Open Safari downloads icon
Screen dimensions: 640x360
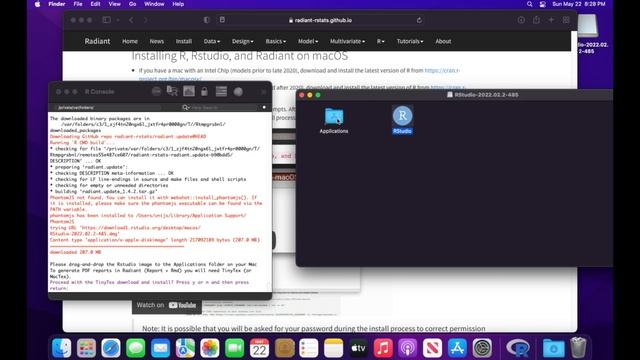[521, 20]
